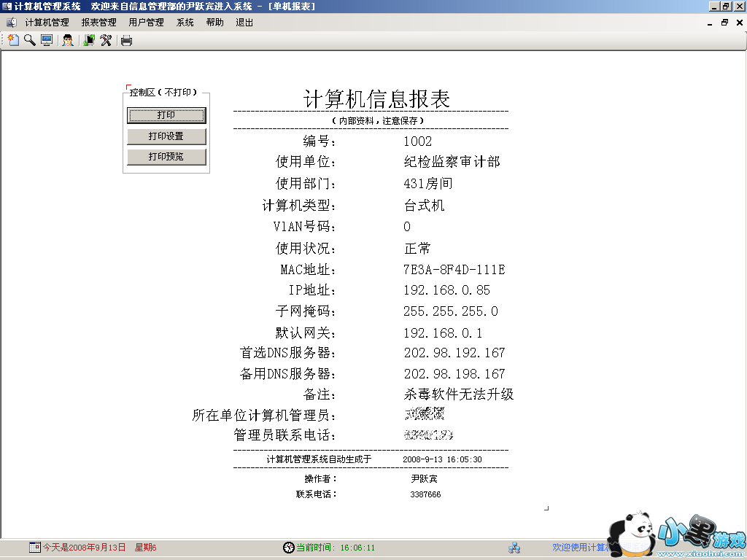Click the 退出 menu item
This screenshot has width=747, height=560.
point(244,23)
